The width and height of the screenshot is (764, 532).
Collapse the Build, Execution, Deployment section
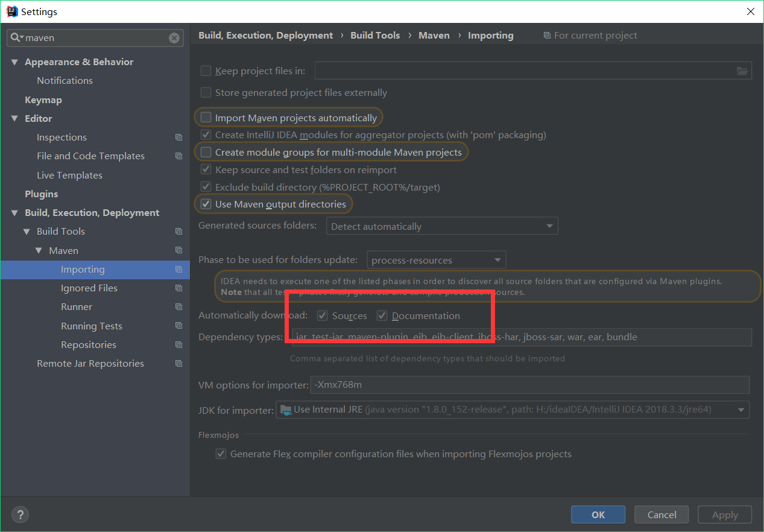coord(14,212)
